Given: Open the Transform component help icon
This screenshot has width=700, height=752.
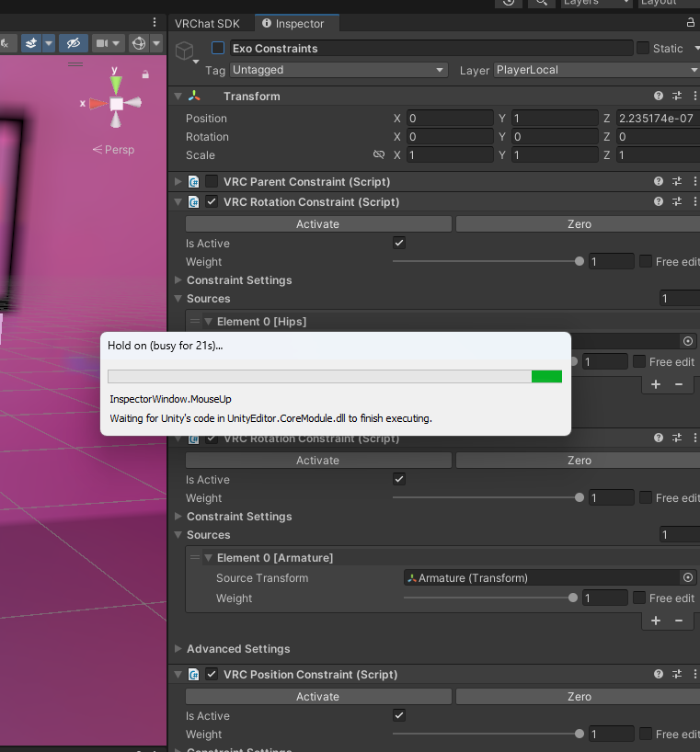Looking at the screenshot, I should (659, 96).
